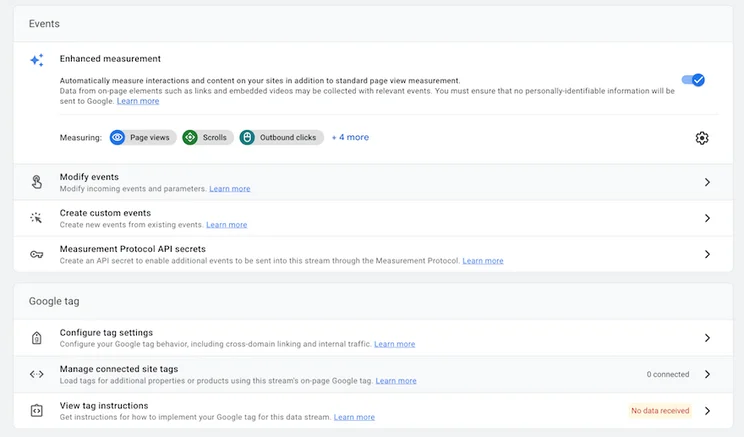Open Learn more for connected site tags
The image size is (744, 437).
pyautogui.click(x=396, y=381)
